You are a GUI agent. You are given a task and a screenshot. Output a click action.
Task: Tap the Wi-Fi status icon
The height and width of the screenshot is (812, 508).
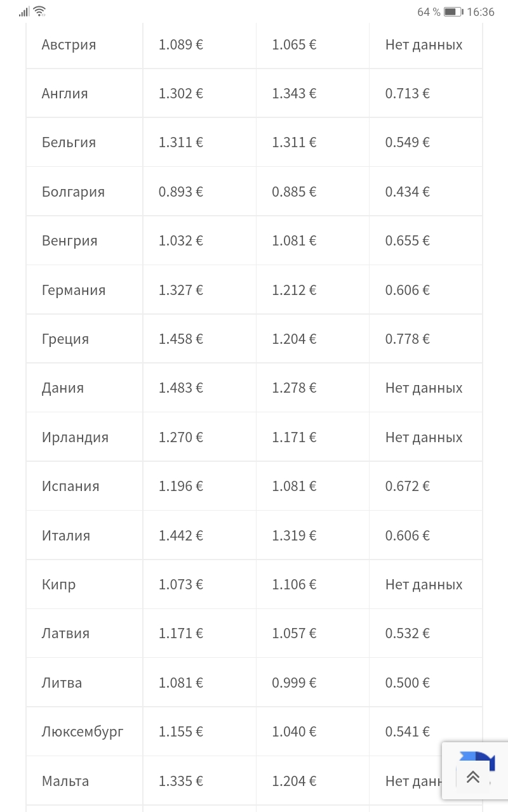tap(39, 11)
